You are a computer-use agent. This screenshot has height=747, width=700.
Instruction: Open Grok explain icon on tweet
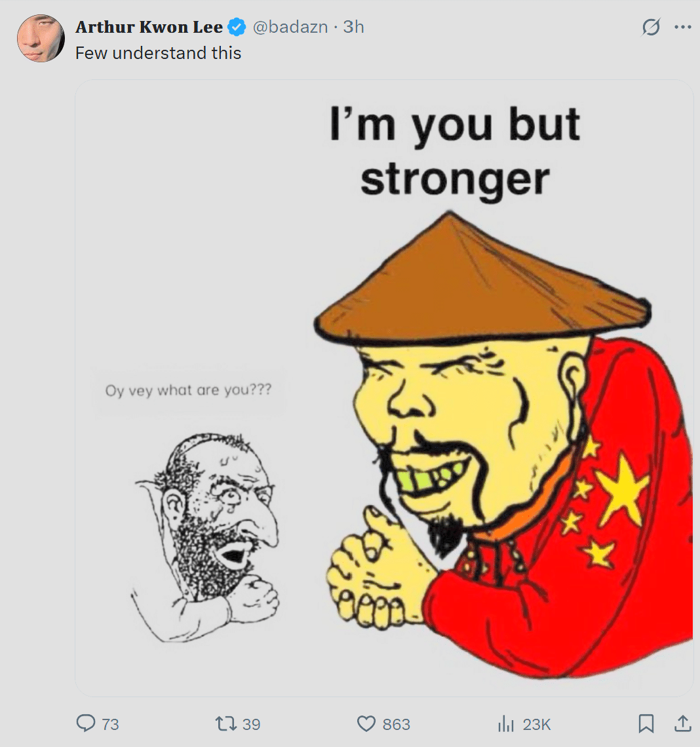click(x=650, y=27)
